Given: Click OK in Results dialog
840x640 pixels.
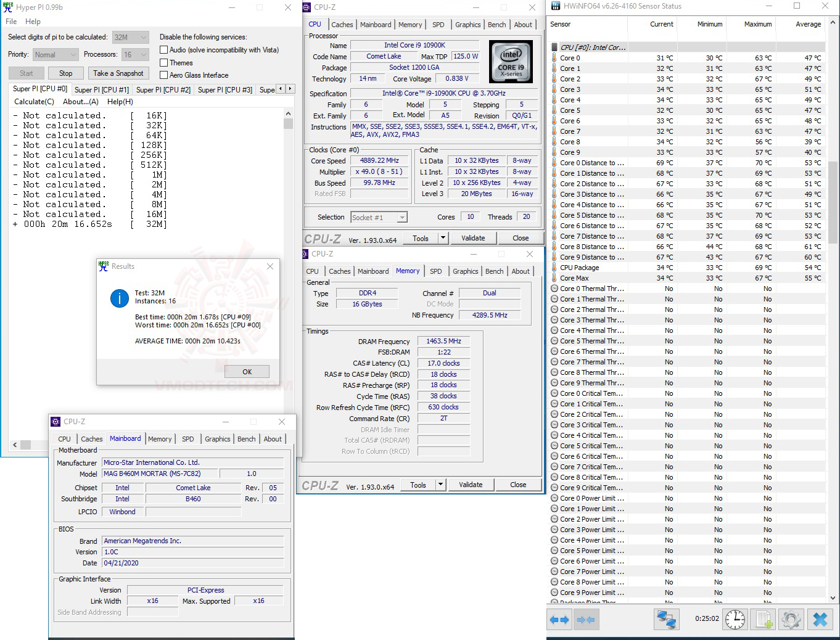Looking at the screenshot, I should (x=247, y=372).
